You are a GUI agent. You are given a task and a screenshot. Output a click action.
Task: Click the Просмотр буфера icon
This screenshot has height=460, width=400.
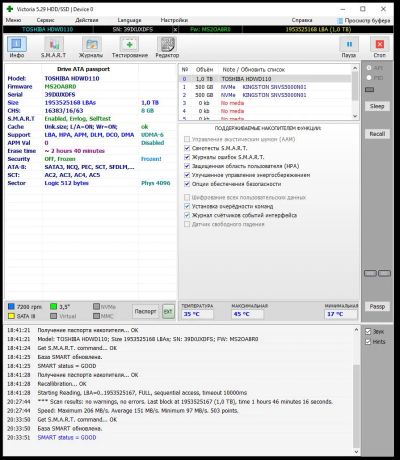[340, 21]
